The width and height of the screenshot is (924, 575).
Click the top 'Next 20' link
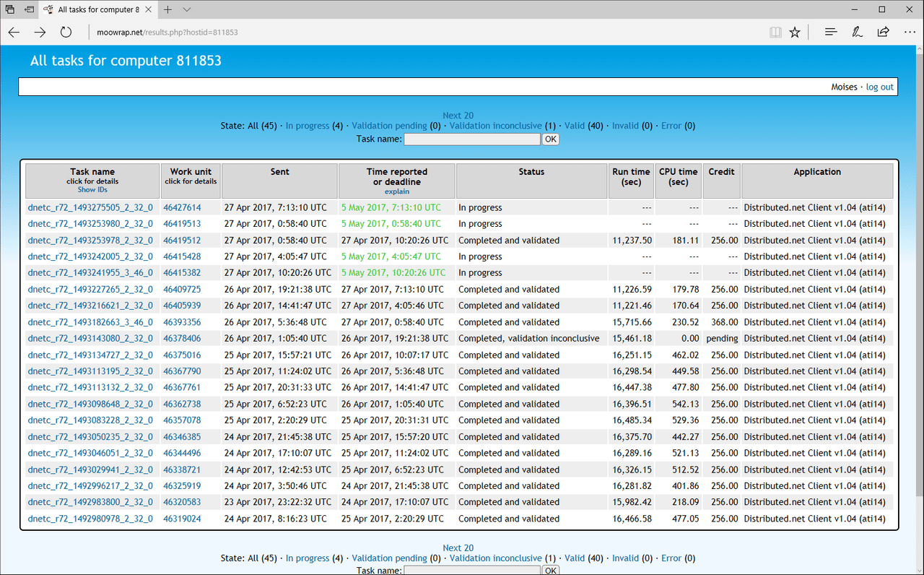[458, 116]
